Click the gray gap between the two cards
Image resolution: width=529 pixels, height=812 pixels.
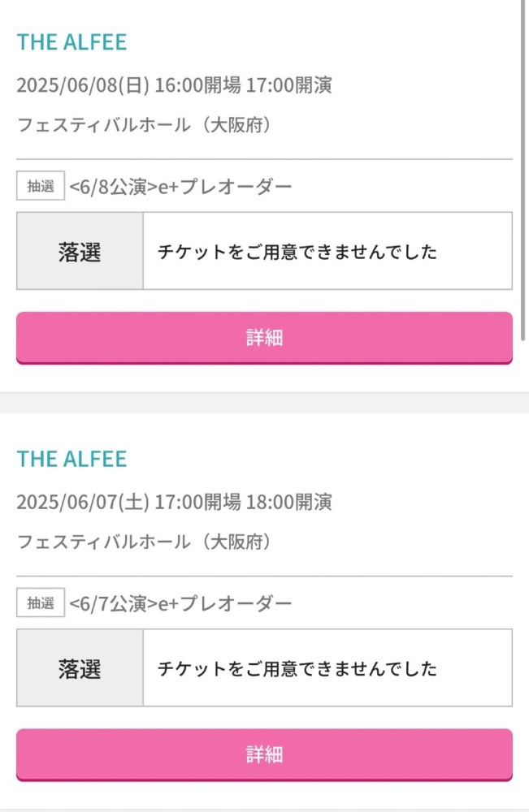[x=264, y=403]
